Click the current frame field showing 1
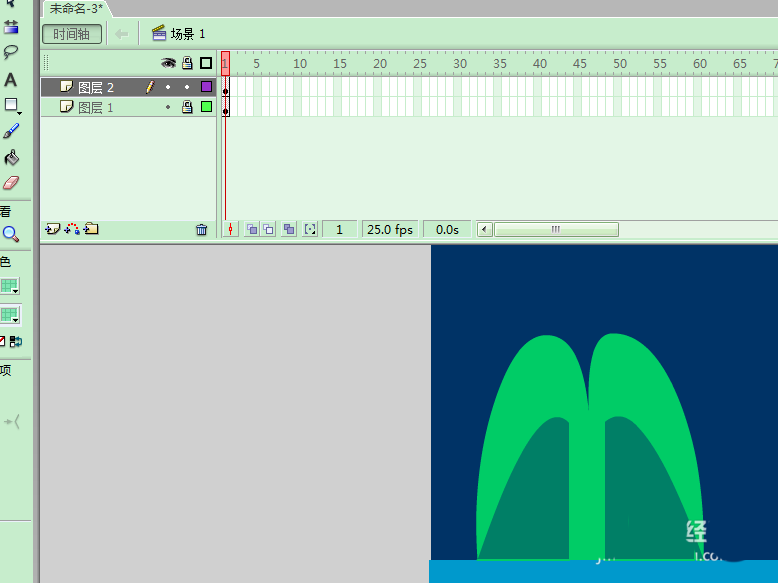The image size is (778, 583). click(x=339, y=229)
